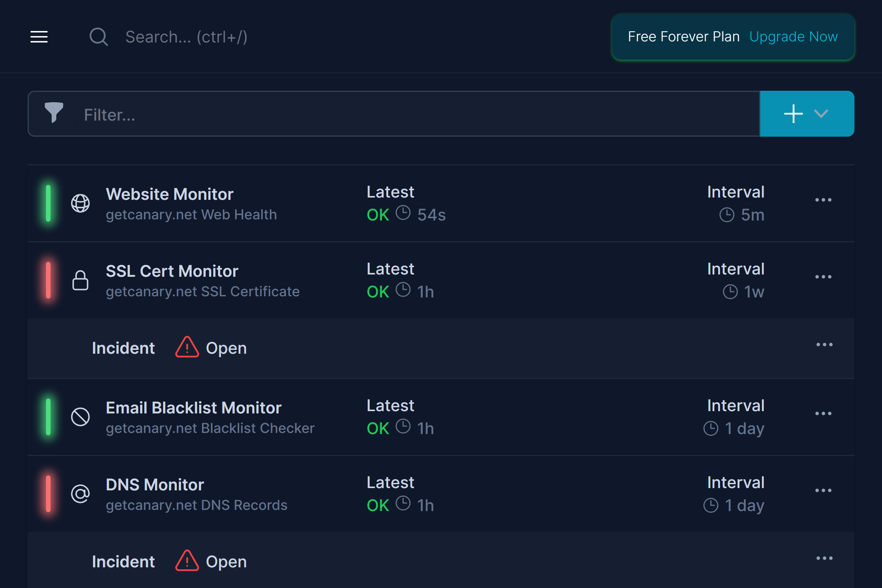This screenshot has height=588, width=882.
Task: Open DNS Monitor three-dot options menu
Action: coord(823,490)
